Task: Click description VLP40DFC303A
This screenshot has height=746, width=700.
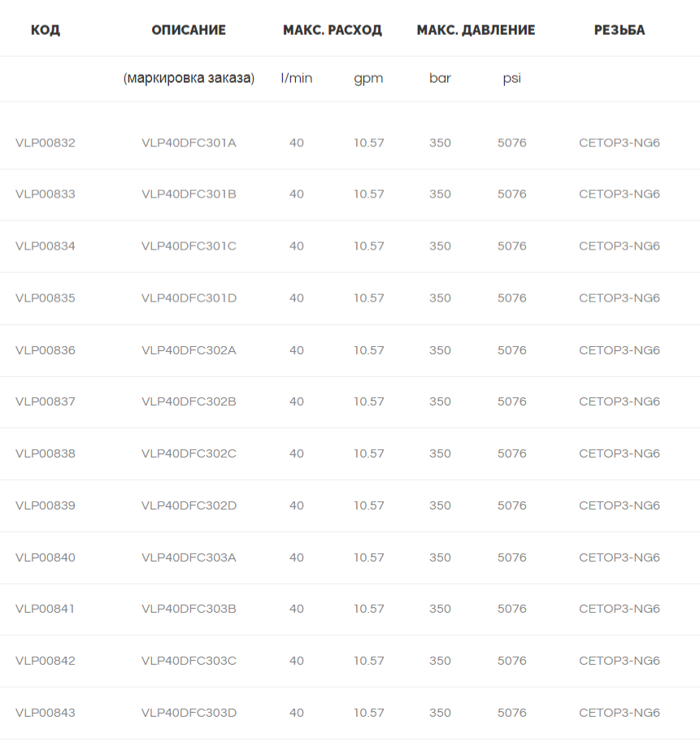Action: pyautogui.click(x=189, y=557)
